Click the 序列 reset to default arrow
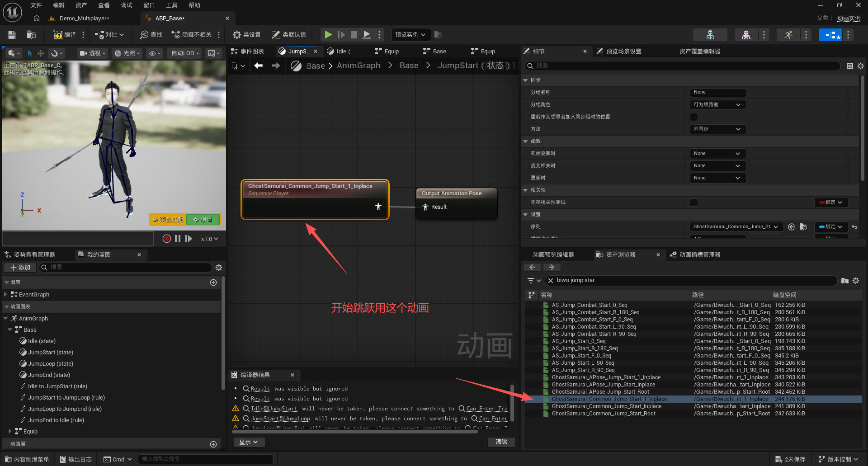Viewport: 868px width, 466px height. click(x=854, y=227)
